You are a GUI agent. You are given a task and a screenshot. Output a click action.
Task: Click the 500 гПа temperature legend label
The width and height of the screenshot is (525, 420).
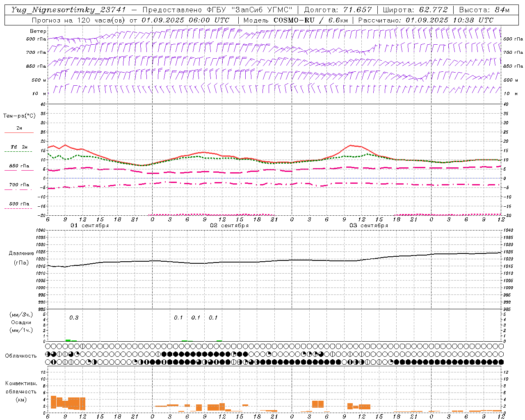[x=19, y=204]
